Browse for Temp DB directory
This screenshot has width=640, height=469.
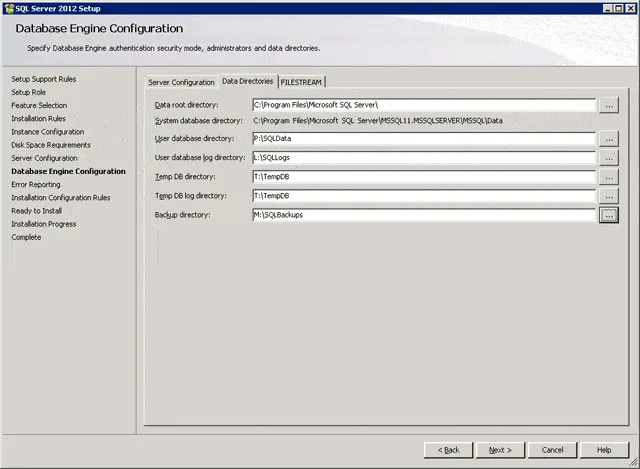coord(608,177)
